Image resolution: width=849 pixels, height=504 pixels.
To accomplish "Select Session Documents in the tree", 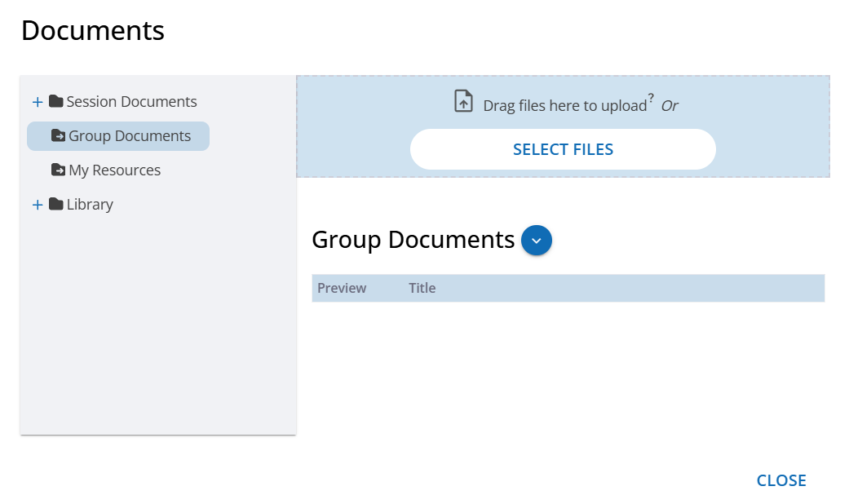I will tap(131, 102).
